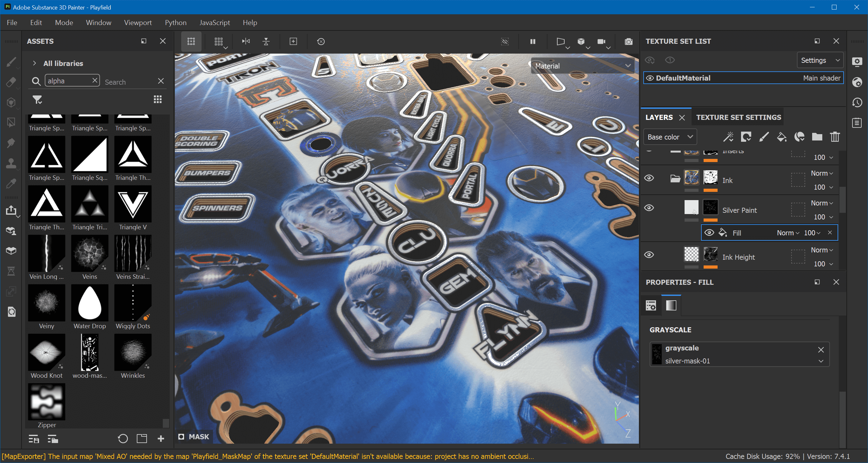
Task: Select the Ink Height checkered thumbnail
Action: (691, 254)
